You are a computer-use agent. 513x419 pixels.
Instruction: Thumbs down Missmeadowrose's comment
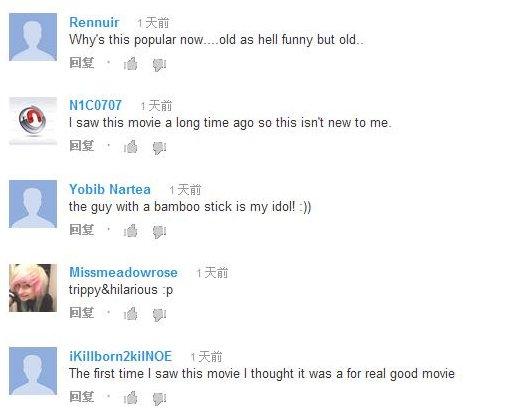tap(159, 315)
